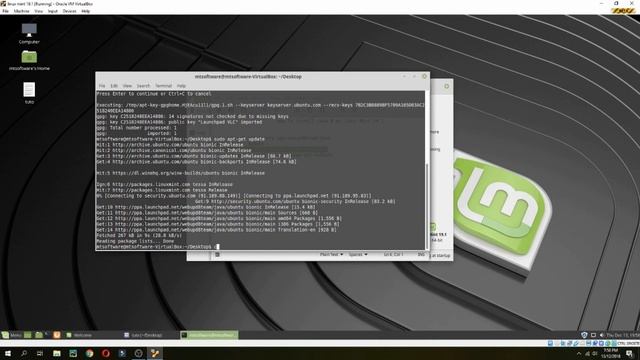Open File Explorer from Windows taskbar
This screenshot has width=640, height=360.
pos(57,353)
